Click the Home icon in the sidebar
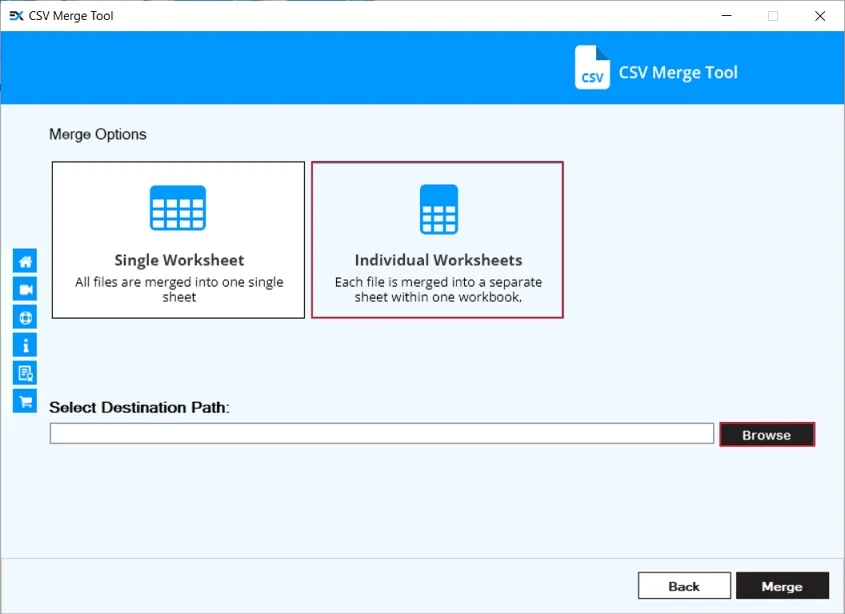The height and width of the screenshot is (614, 845). coord(25,261)
